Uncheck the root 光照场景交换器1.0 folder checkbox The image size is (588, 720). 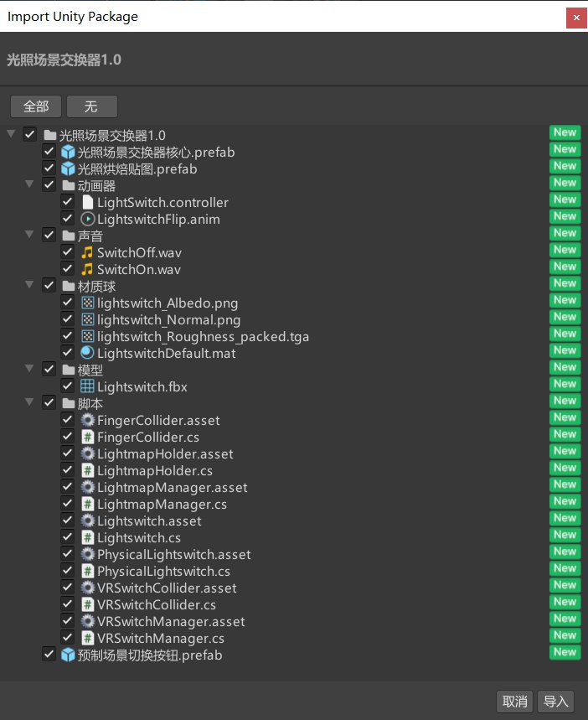click(x=30, y=135)
